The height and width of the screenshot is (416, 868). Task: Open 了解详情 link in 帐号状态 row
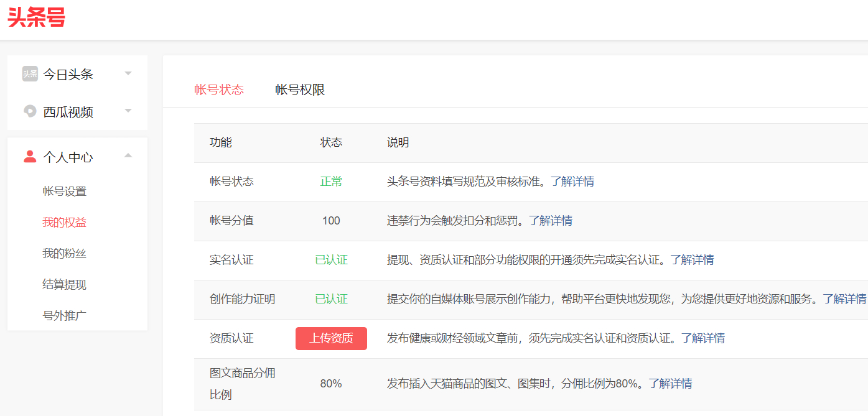click(572, 182)
